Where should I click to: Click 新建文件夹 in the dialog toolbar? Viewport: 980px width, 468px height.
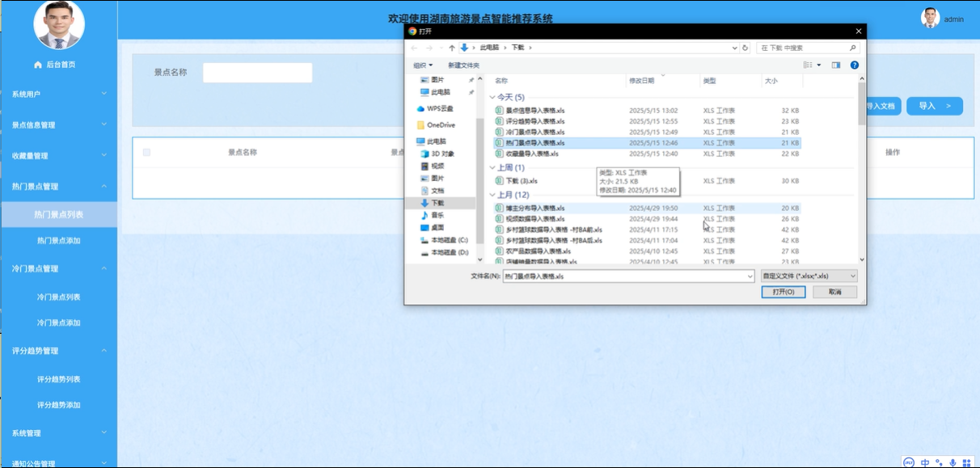(x=463, y=65)
